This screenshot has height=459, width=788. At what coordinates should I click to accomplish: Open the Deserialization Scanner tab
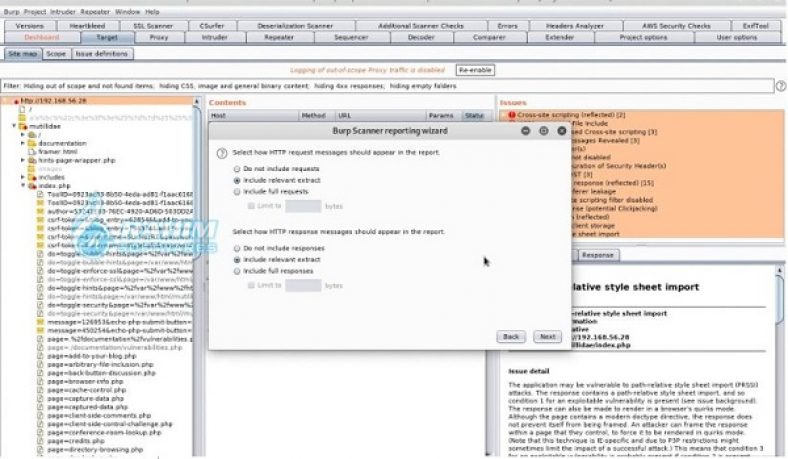click(295, 26)
